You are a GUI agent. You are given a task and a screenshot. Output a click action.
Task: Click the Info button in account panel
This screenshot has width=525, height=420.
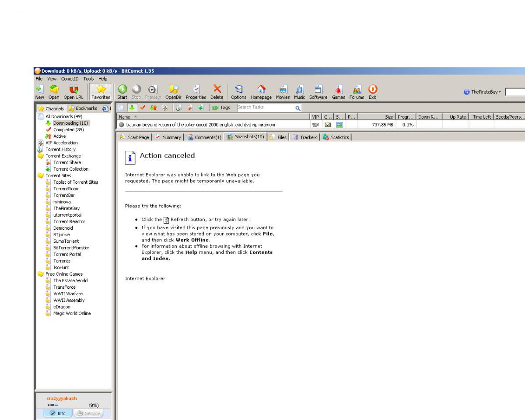tap(58, 413)
